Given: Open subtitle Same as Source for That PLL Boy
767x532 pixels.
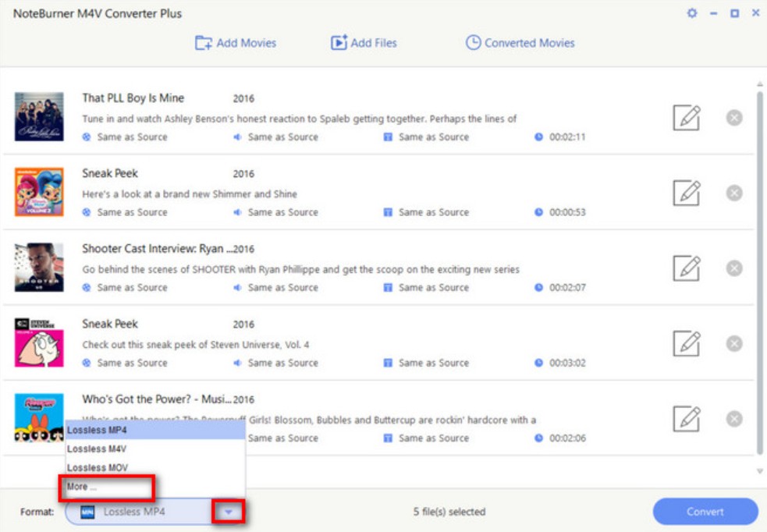Looking at the screenshot, I should 433,137.
